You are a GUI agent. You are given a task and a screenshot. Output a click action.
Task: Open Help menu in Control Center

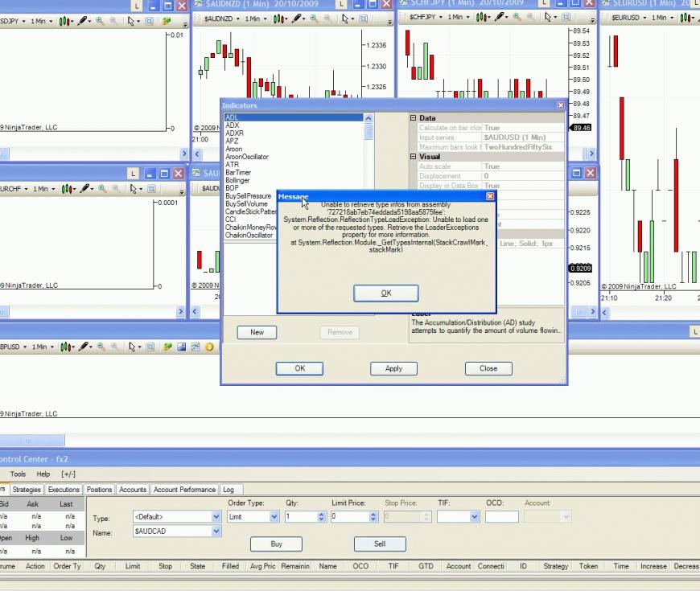[43, 474]
